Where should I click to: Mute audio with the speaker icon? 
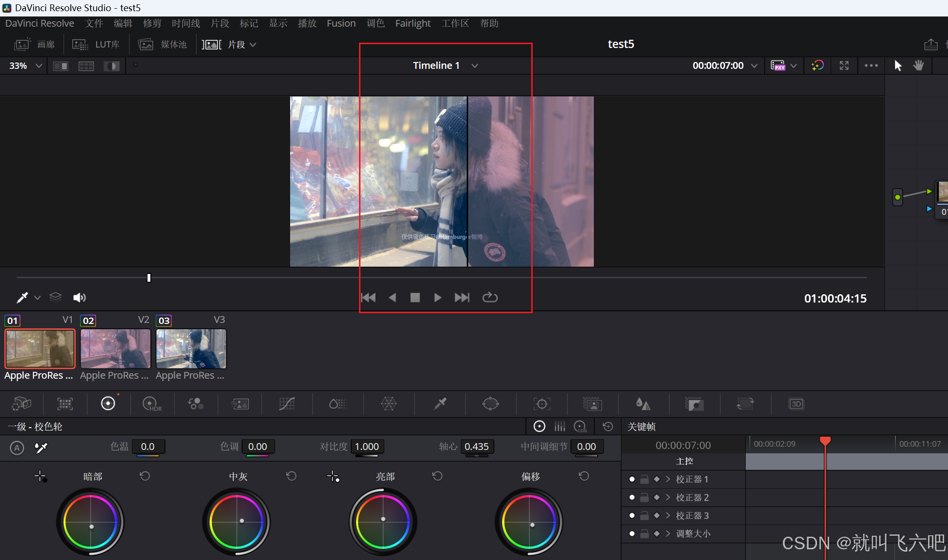point(79,298)
